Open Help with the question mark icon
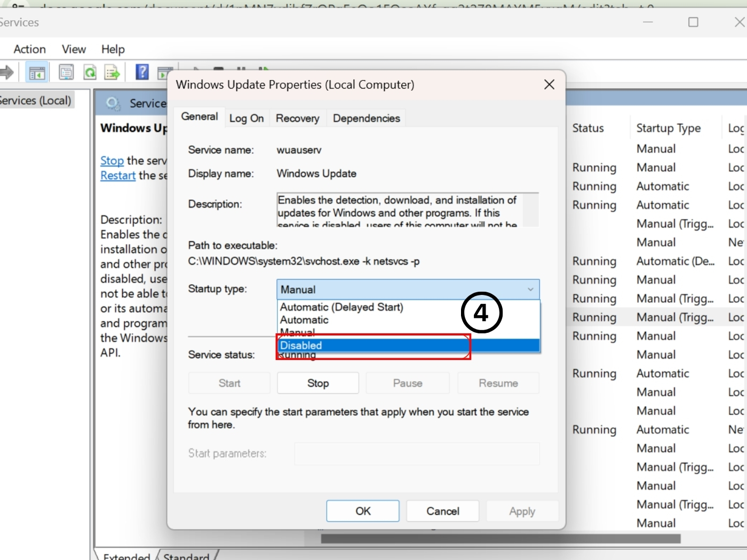Viewport: 747px width, 560px height. [x=142, y=71]
